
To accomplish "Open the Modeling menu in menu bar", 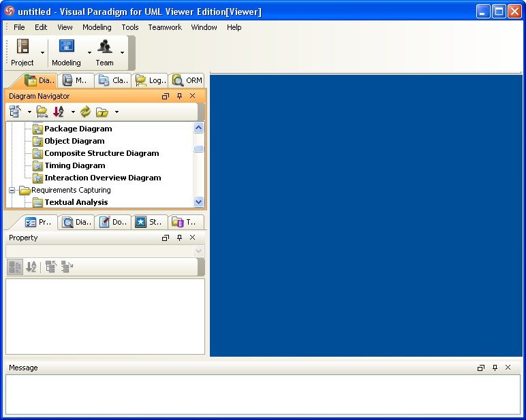I will coord(97,27).
